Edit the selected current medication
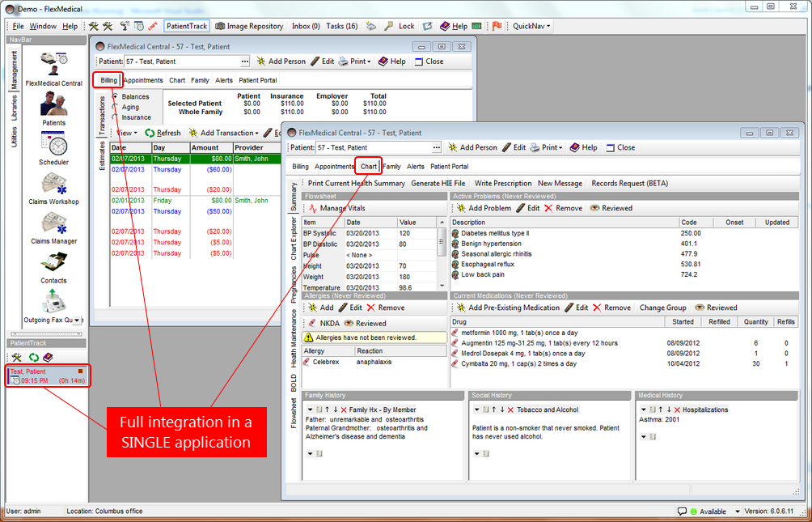Image resolution: width=812 pixels, height=522 pixels. tap(576, 308)
